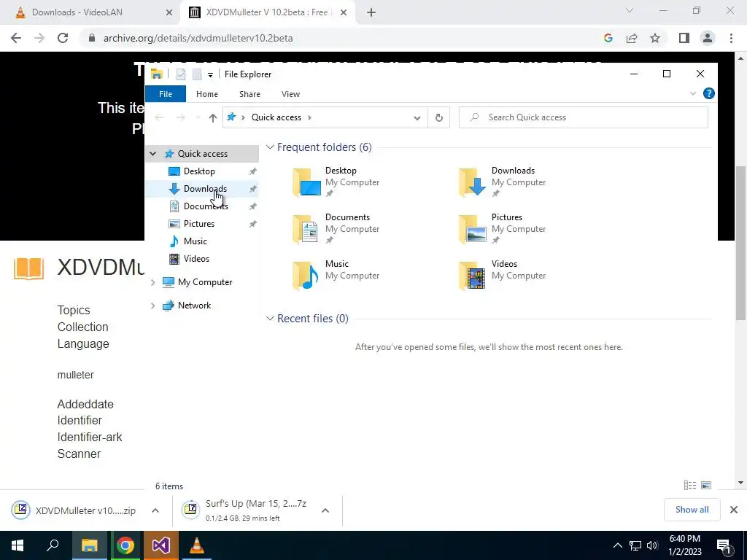Open Downloads in Quick access sidebar
This screenshot has width=747, height=560.
point(205,189)
